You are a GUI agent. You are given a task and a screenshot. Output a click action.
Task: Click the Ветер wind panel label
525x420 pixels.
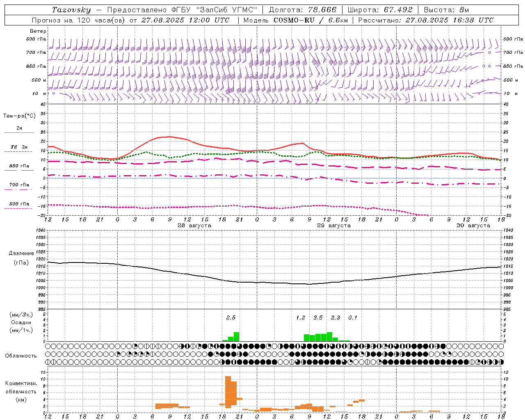(38, 31)
